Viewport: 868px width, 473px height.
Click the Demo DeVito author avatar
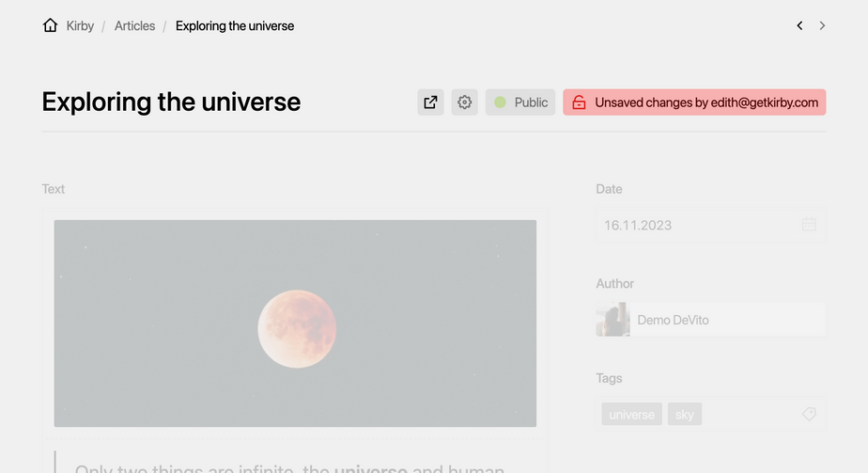[x=612, y=320]
